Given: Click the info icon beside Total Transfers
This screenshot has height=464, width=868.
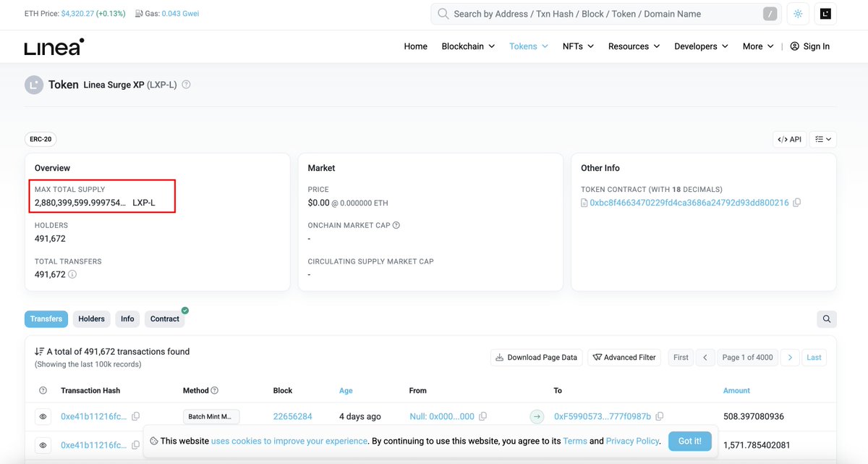Looking at the screenshot, I should (72, 274).
